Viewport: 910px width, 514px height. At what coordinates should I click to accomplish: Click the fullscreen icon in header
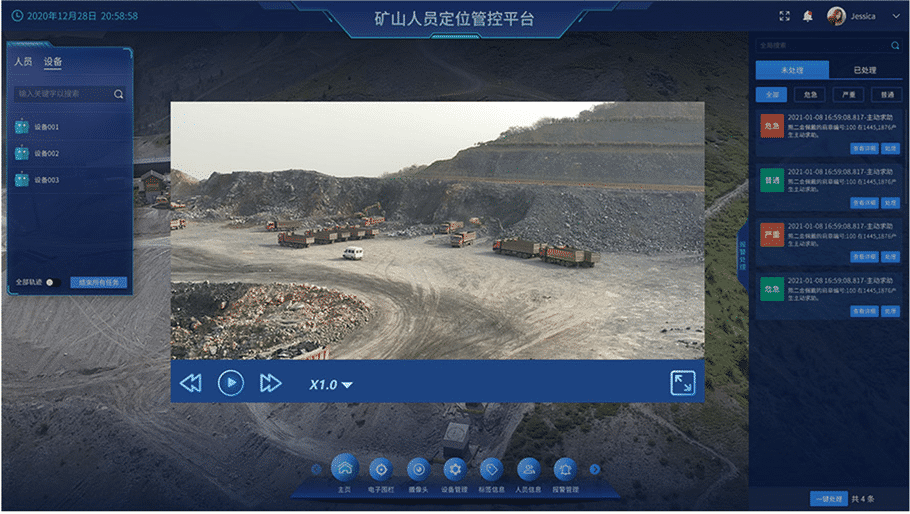pyautogui.click(x=785, y=16)
